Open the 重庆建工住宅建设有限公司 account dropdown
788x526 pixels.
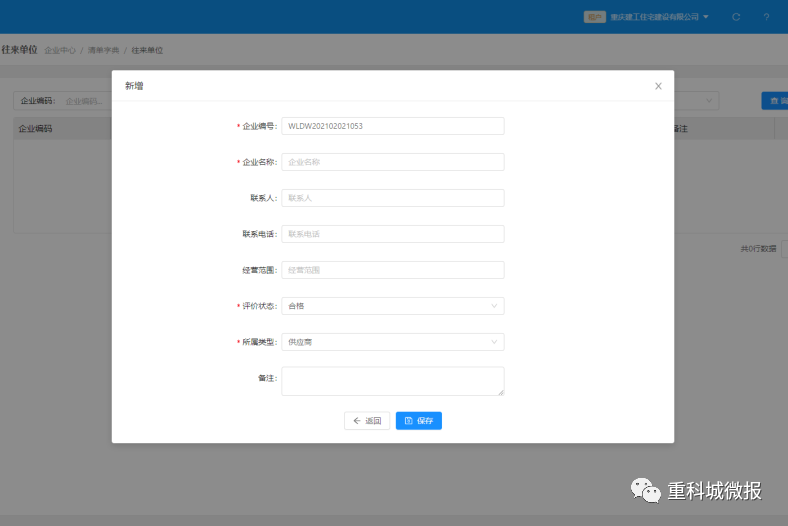tap(659, 17)
